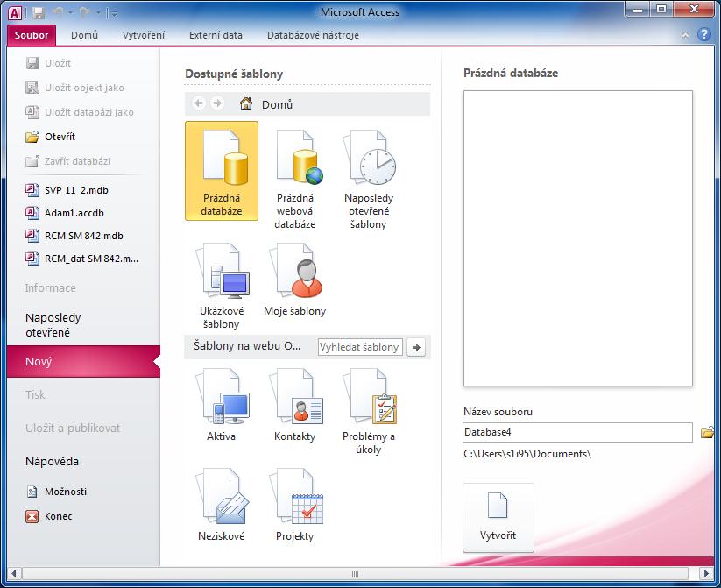Open the Undo dropdown arrow
Viewport: 721px width, 588px height.
tap(70, 13)
